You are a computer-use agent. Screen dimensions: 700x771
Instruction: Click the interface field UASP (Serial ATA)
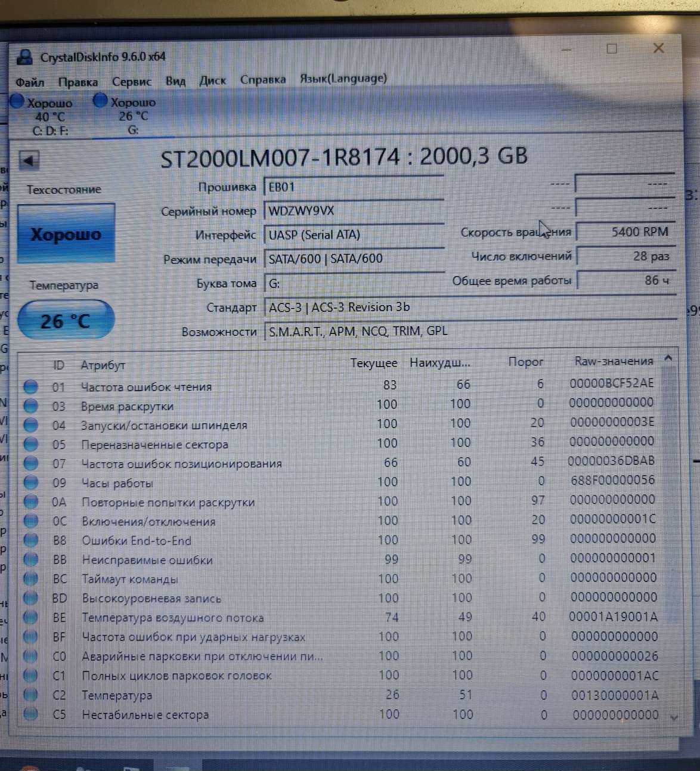[354, 234]
